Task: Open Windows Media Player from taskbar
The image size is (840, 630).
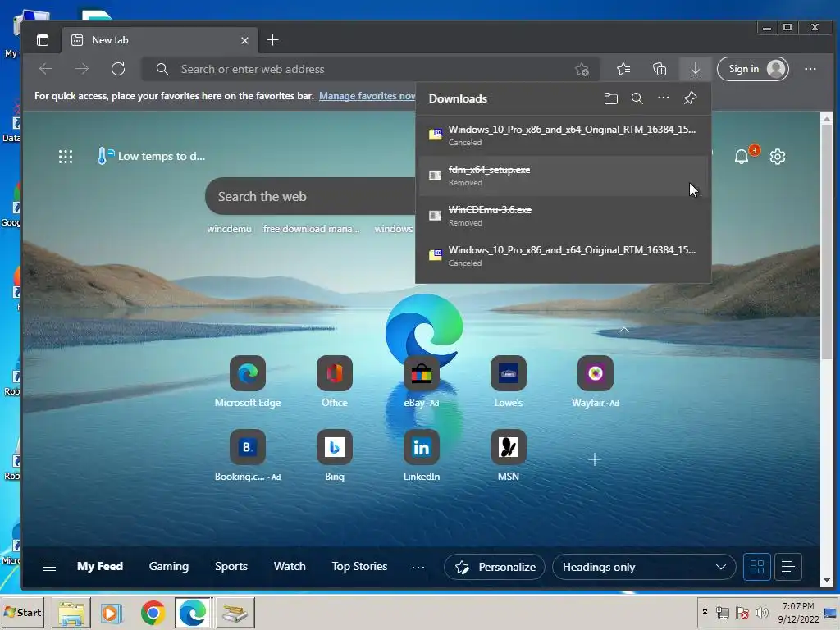Action: coord(112,612)
